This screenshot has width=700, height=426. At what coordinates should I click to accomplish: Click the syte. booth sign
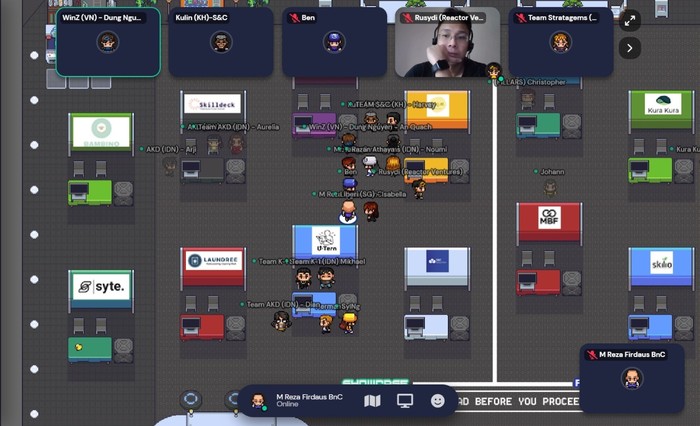100,287
